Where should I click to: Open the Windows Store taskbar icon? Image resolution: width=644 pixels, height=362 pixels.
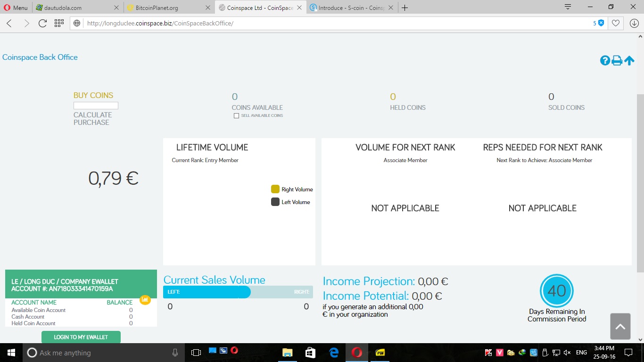pyautogui.click(x=311, y=353)
